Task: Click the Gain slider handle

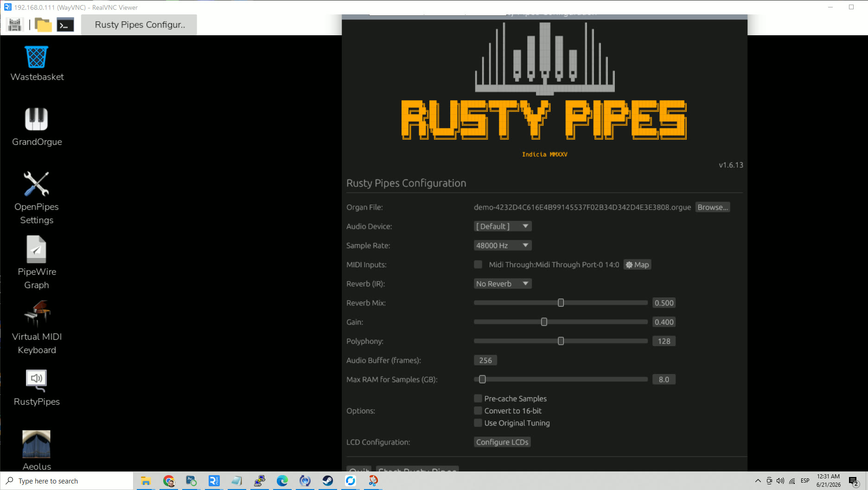Action: click(544, 322)
